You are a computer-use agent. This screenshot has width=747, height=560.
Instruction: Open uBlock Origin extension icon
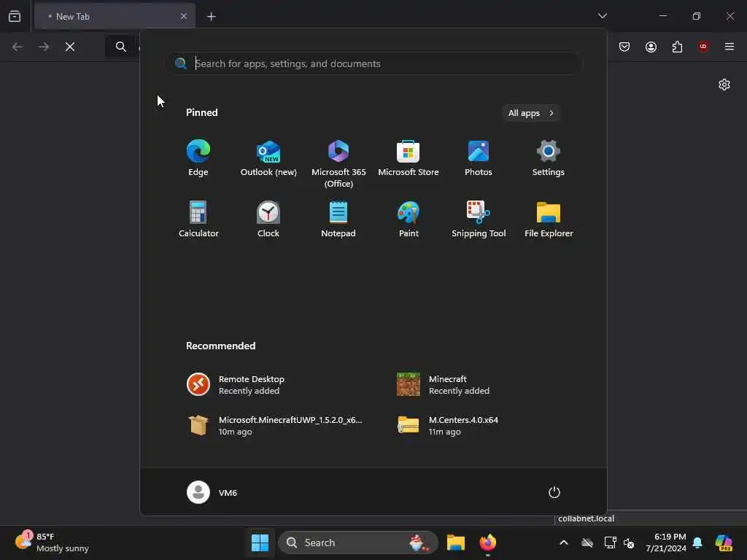coord(703,46)
